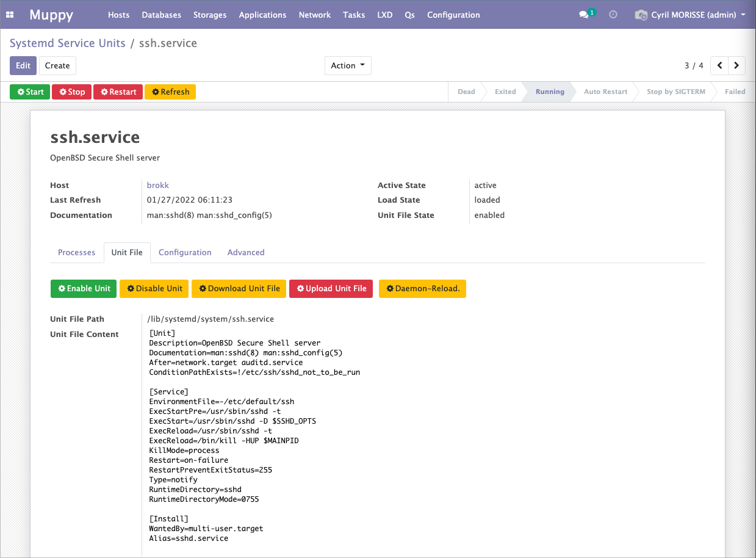Click the Daemon-Reload button
Screen dimensions: 756x558
coord(422,288)
